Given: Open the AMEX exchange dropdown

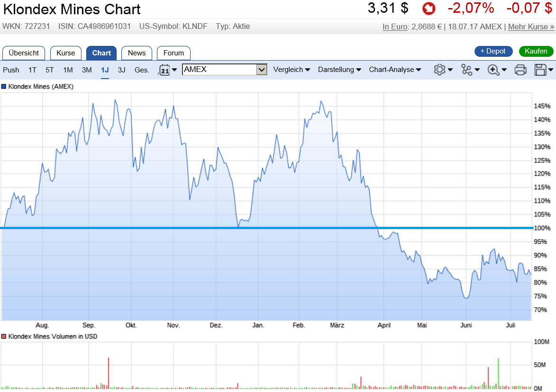Looking at the screenshot, I should tap(224, 69).
